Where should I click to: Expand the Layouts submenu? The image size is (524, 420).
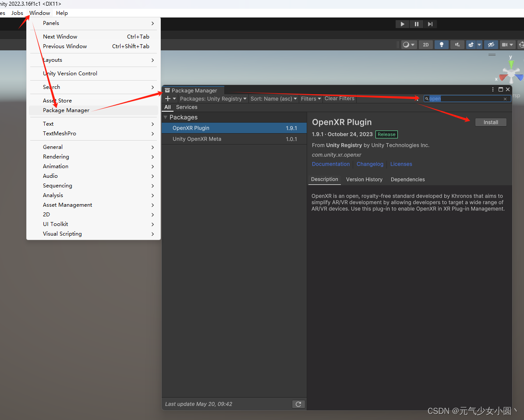click(94, 60)
